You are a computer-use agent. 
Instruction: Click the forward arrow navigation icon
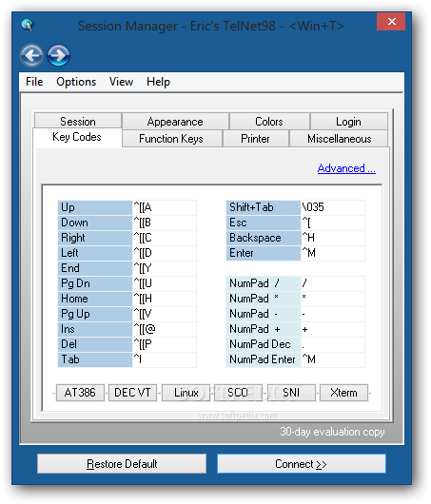click(58, 55)
